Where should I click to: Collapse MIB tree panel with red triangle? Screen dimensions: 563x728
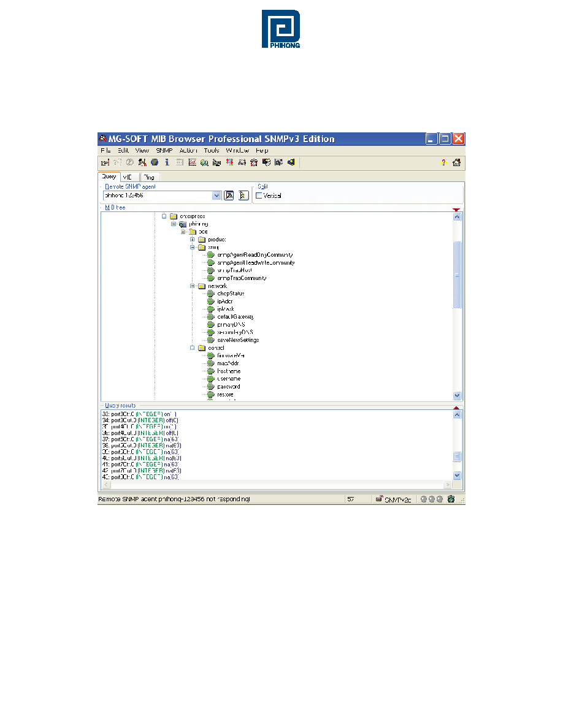456,210
